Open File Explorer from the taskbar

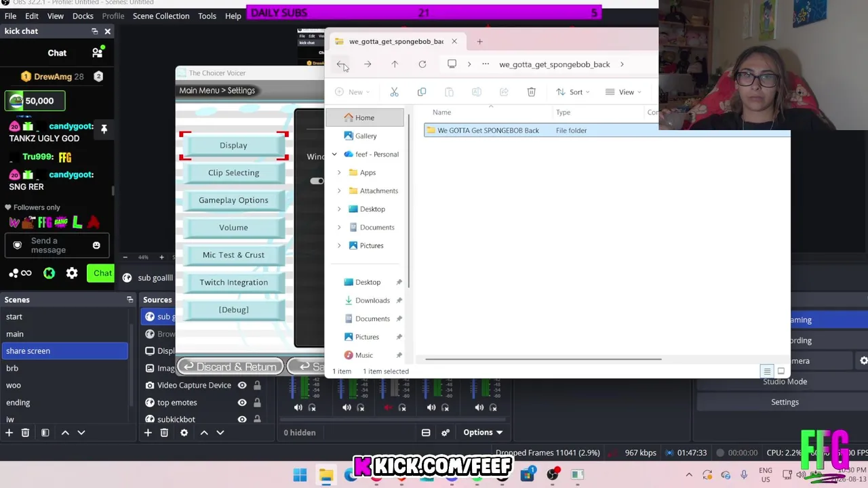pos(326,474)
